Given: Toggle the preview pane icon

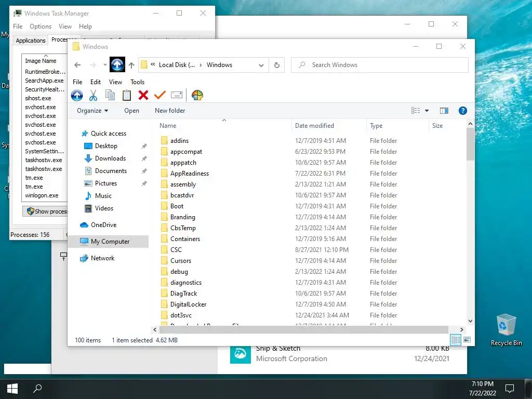Looking at the screenshot, I should (x=444, y=111).
